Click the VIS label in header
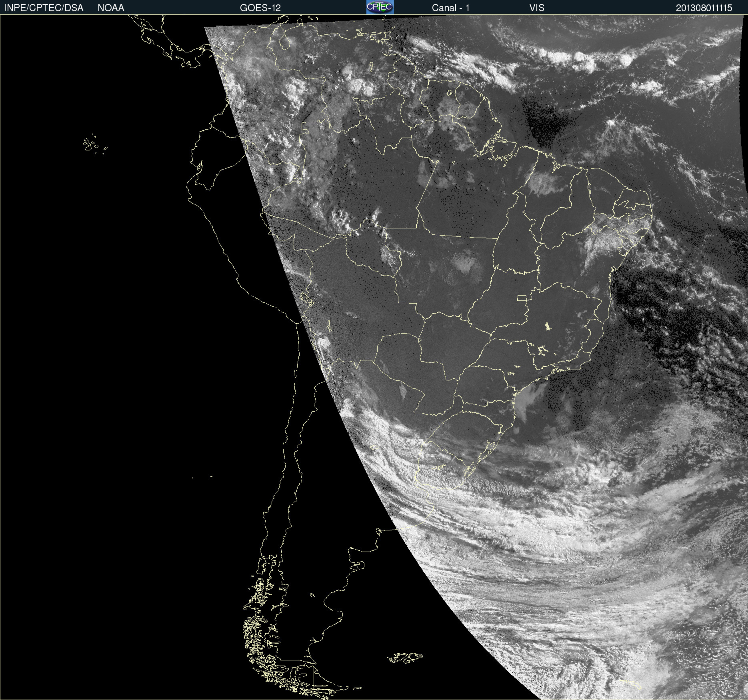This screenshot has width=748, height=700. pos(537,8)
